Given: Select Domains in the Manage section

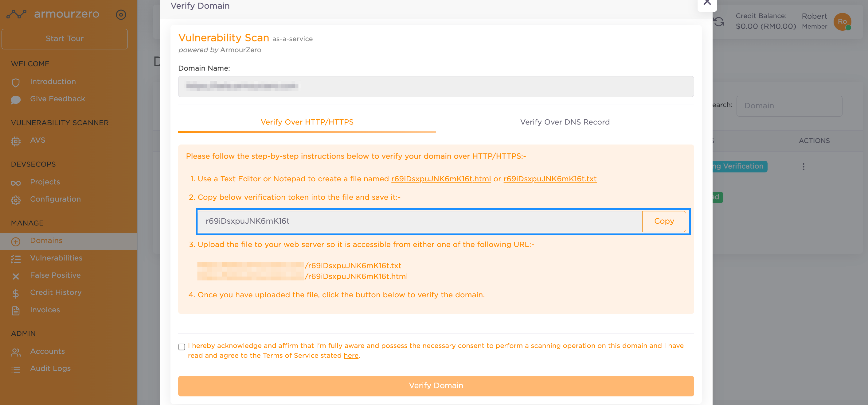Looking at the screenshot, I should [x=46, y=240].
